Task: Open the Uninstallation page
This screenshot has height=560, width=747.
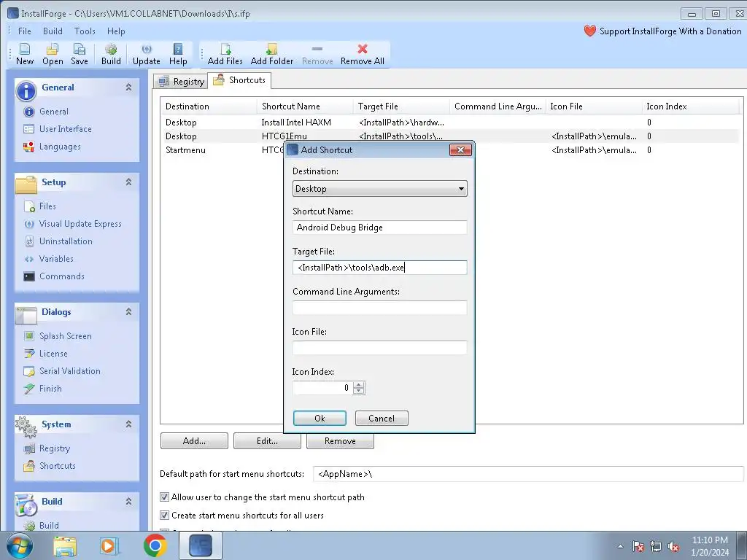Action: click(66, 241)
